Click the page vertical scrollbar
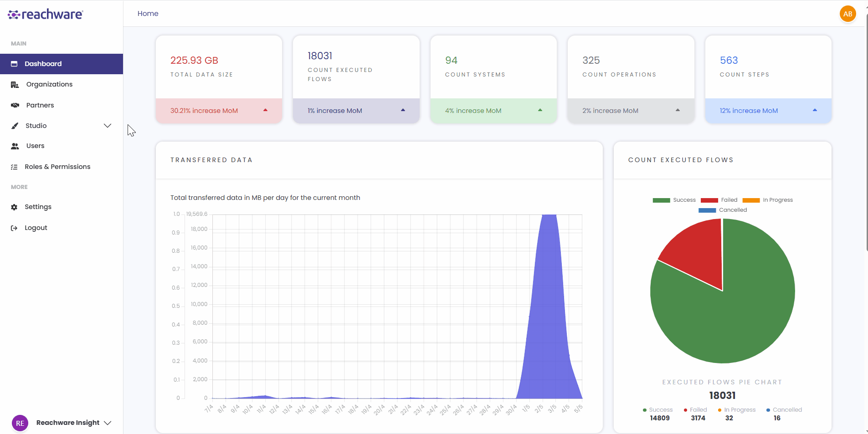868x434 pixels. [866, 132]
